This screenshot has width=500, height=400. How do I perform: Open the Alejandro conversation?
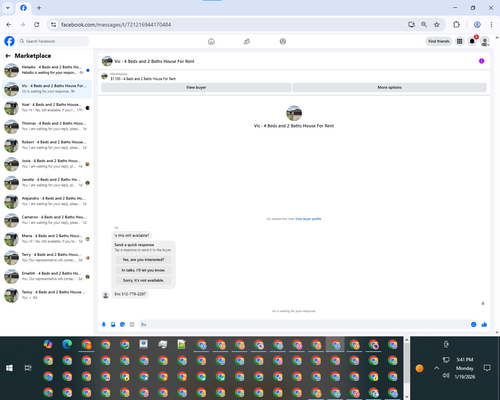(47, 201)
